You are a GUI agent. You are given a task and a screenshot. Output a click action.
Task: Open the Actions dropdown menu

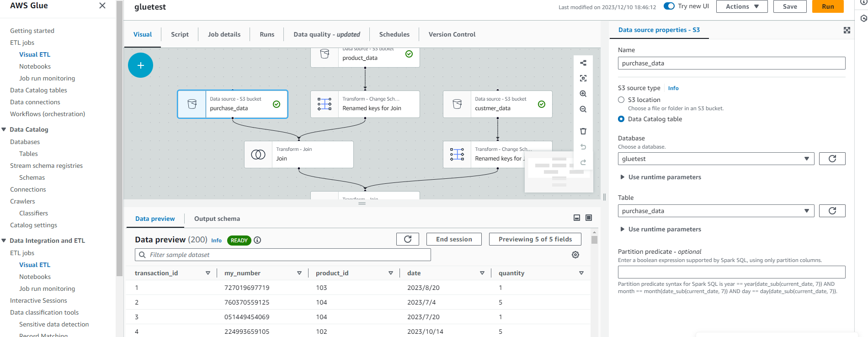click(742, 6)
